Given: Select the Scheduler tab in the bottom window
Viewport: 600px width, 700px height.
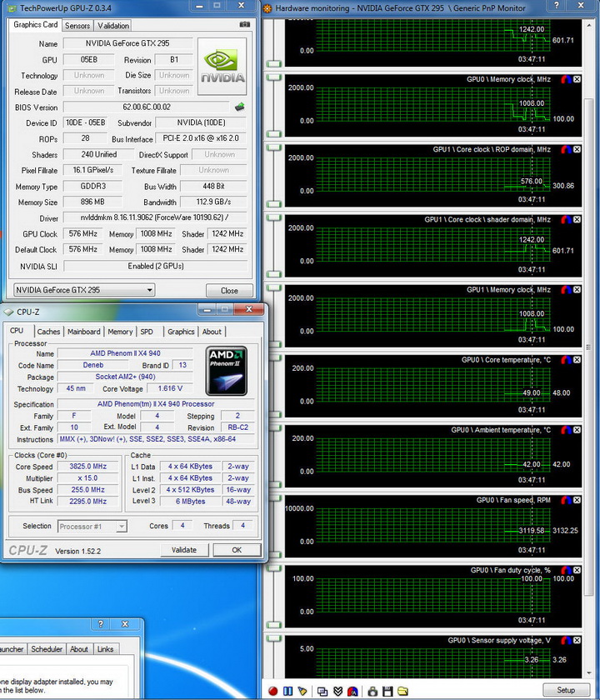Looking at the screenshot, I should [47, 649].
